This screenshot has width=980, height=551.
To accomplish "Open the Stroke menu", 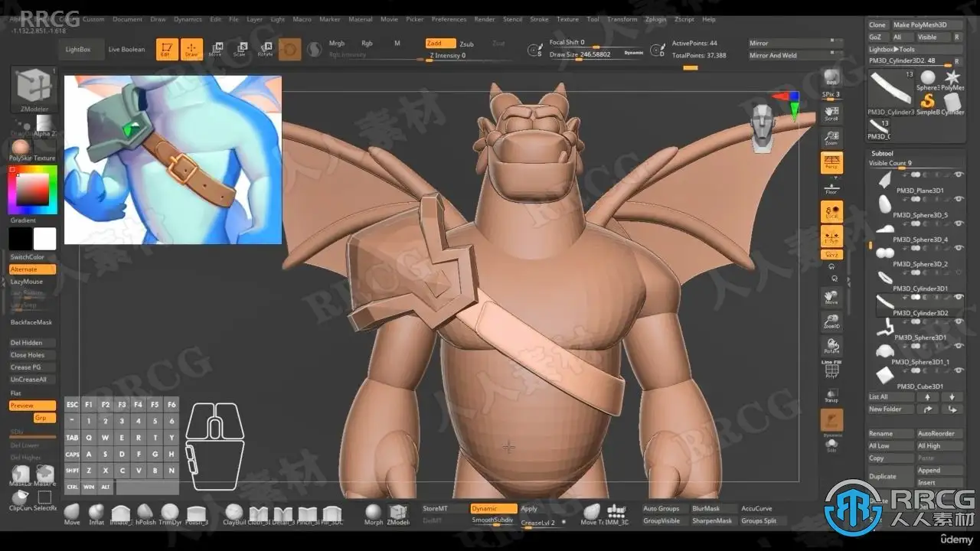I will pyautogui.click(x=539, y=19).
